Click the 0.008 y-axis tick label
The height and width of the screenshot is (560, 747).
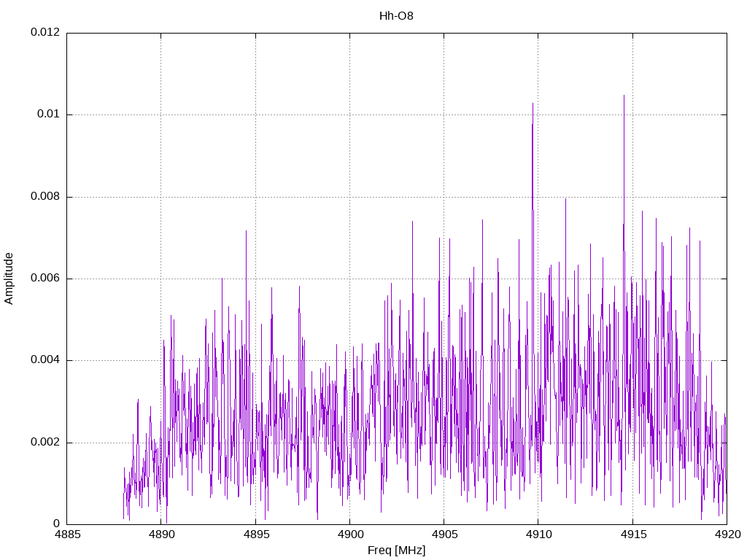pyautogui.click(x=45, y=196)
